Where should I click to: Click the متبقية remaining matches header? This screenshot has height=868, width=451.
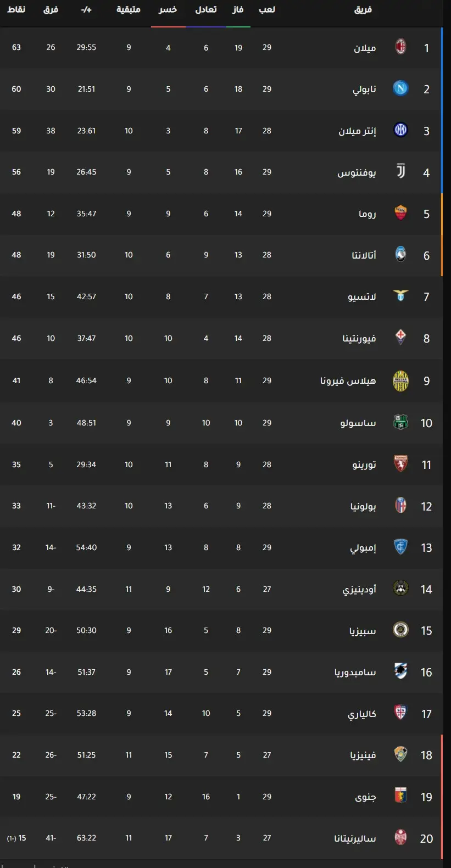129,9
